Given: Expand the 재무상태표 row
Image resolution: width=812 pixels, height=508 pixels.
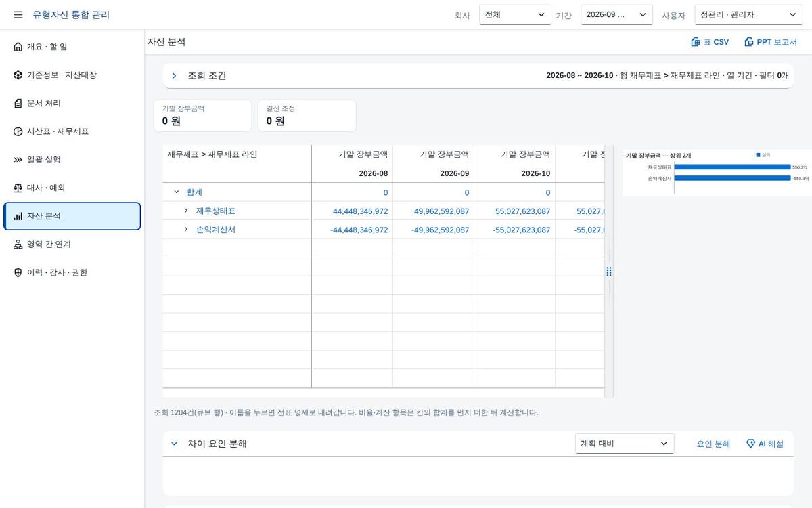Looking at the screenshot, I should click(x=186, y=211).
